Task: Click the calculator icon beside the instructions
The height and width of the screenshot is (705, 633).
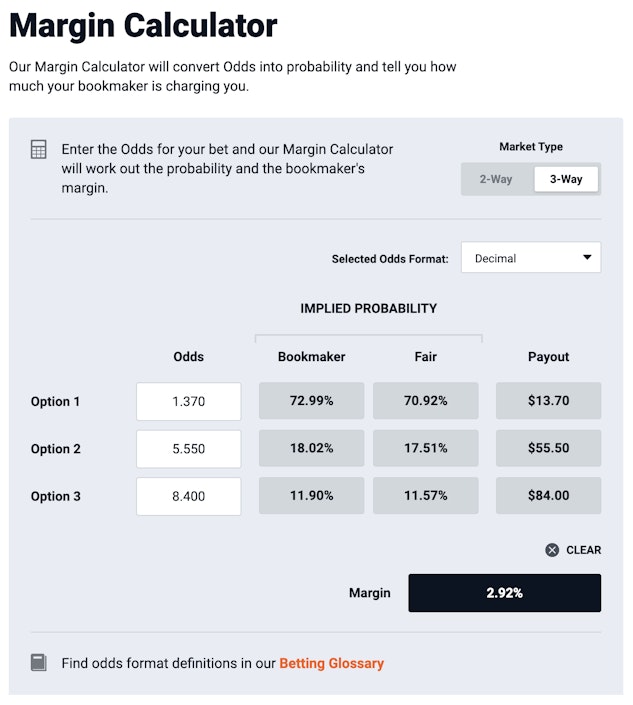Action: pyautogui.click(x=39, y=150)
